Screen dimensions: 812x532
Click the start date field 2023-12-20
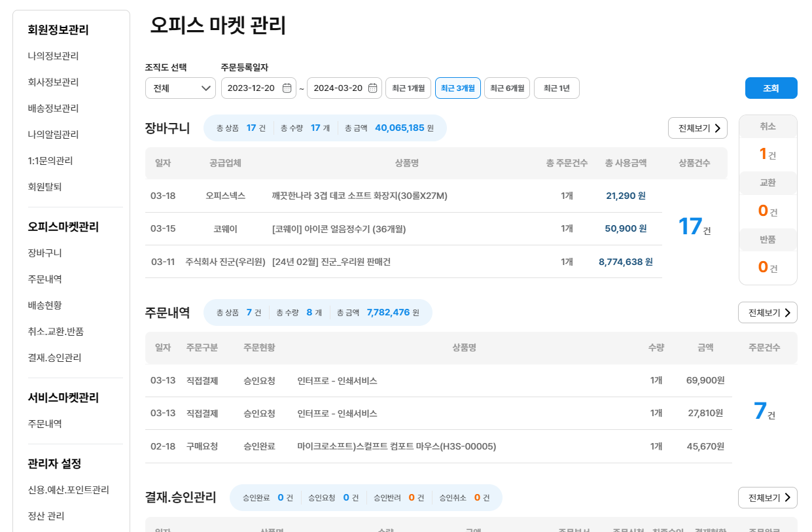[x=251, y=88]
